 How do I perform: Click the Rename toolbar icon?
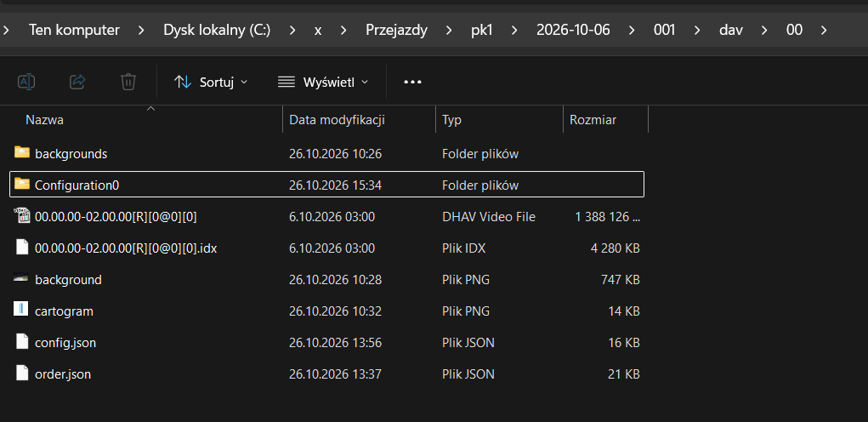tap(26, 82)
